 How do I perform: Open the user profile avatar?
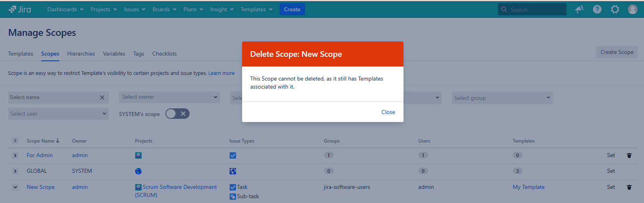point(632,9)
